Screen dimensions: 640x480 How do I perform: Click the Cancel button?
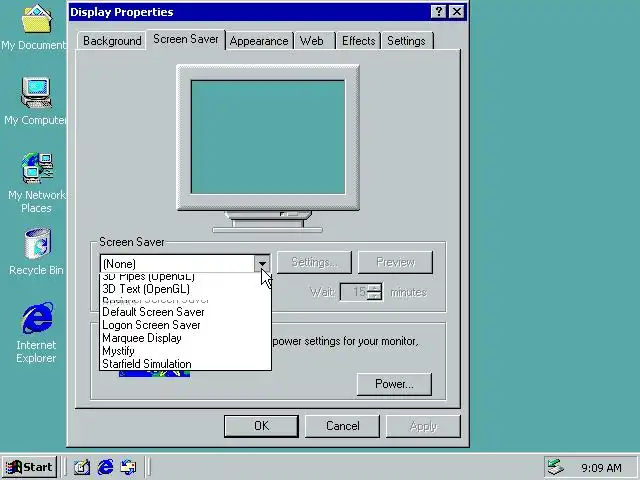(x=342, y=426)
